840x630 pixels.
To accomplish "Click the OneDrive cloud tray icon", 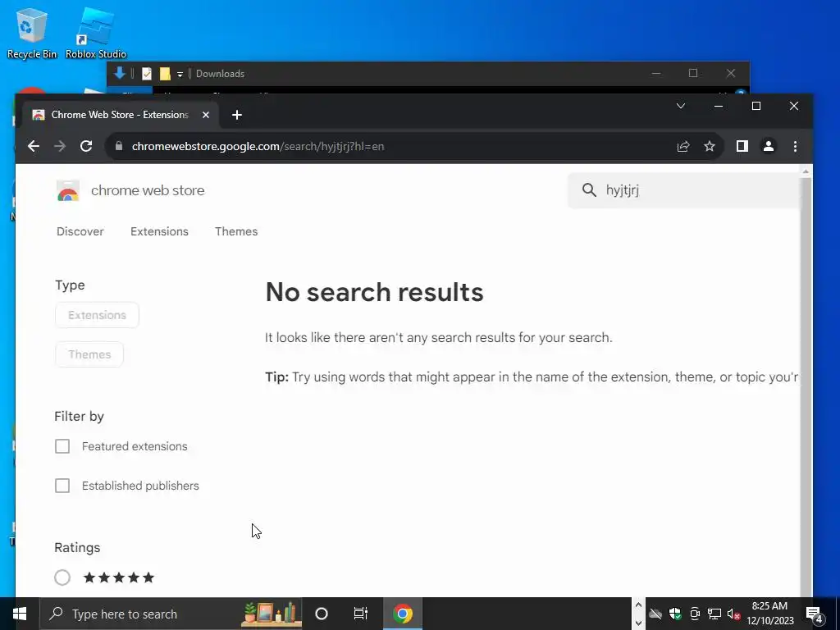I will pyautogui.click(x=655, y=614).
